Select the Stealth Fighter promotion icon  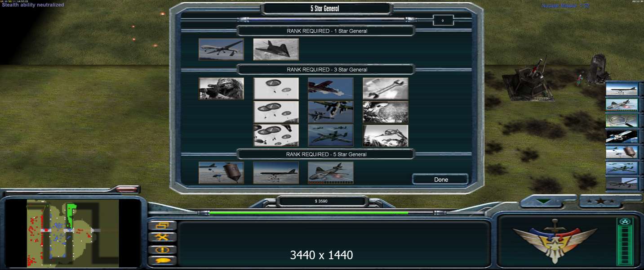coord(276,49)
